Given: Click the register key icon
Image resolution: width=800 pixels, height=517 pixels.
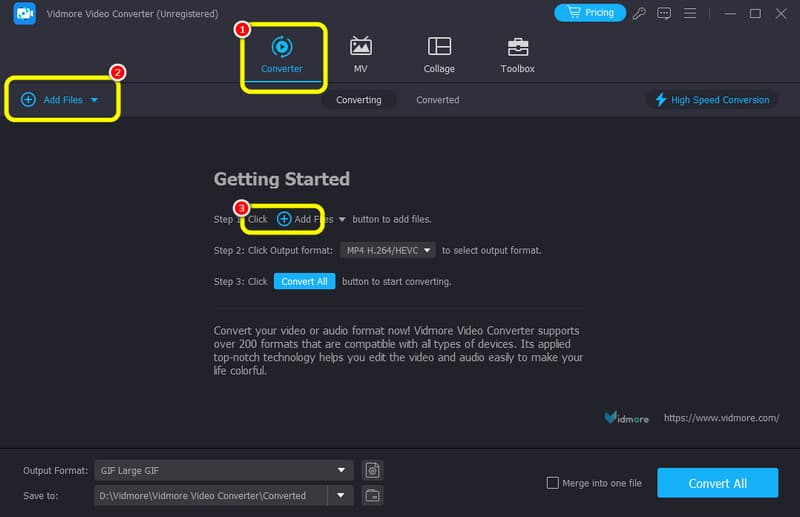Looking at the screenshot, I should (x=640, y=13).
